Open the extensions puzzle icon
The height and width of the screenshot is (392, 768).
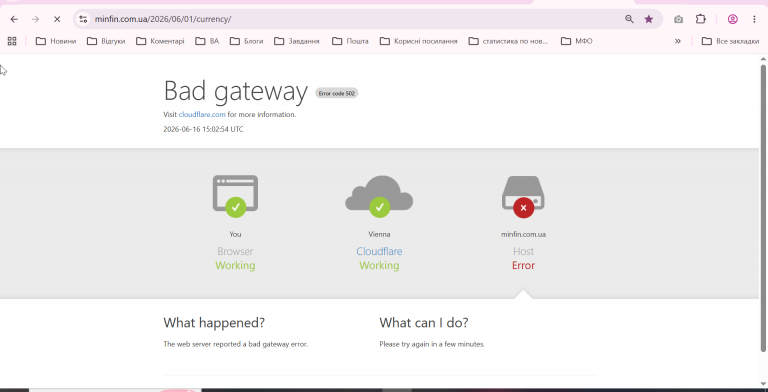coord(701,19)
